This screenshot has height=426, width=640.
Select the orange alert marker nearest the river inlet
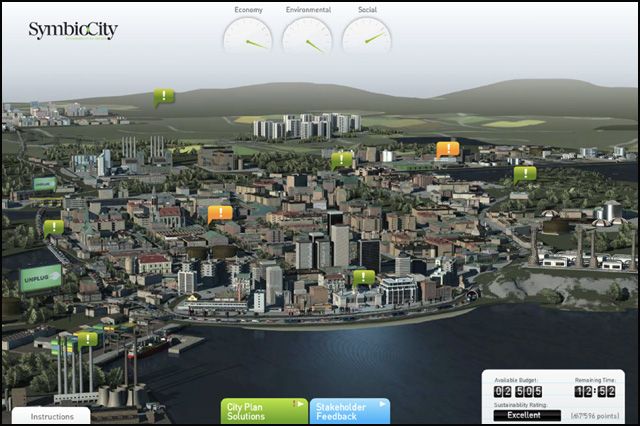447,149
